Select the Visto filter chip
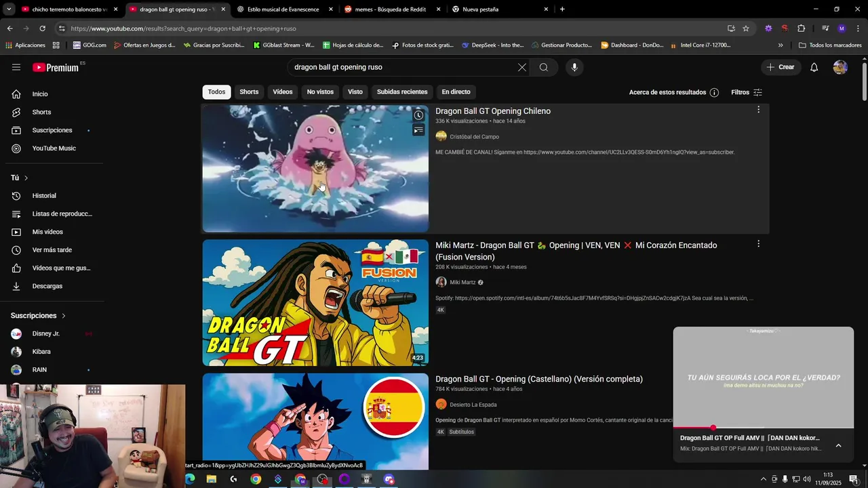 pyautogui.click(x=355, y=92)
